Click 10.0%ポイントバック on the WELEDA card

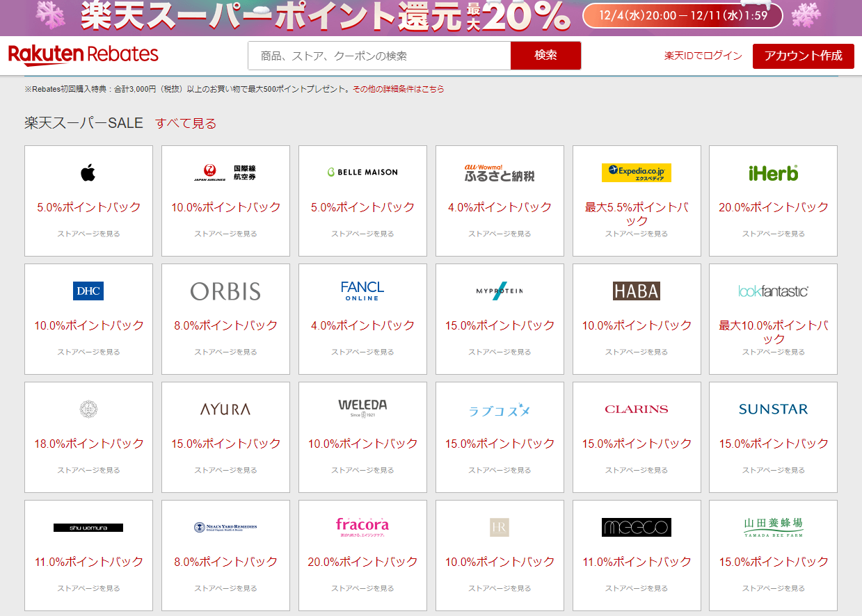[x=362, y=444]
